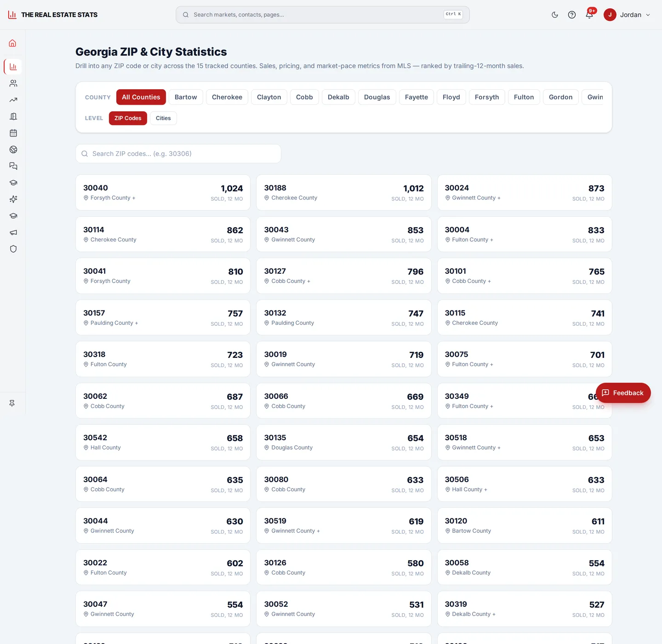Filter by Cherokee county
The height and width of the screenshot is (644, 662).
[227, 97]
